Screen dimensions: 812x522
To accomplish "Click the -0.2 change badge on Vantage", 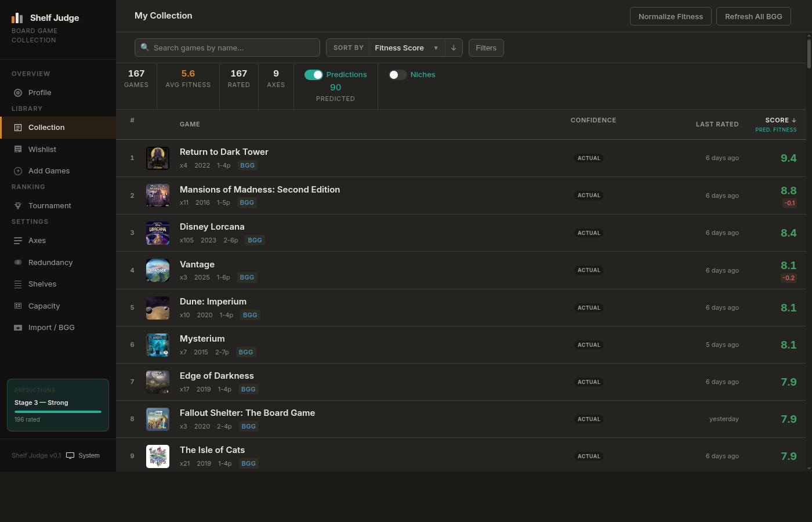I will [789, 278].
